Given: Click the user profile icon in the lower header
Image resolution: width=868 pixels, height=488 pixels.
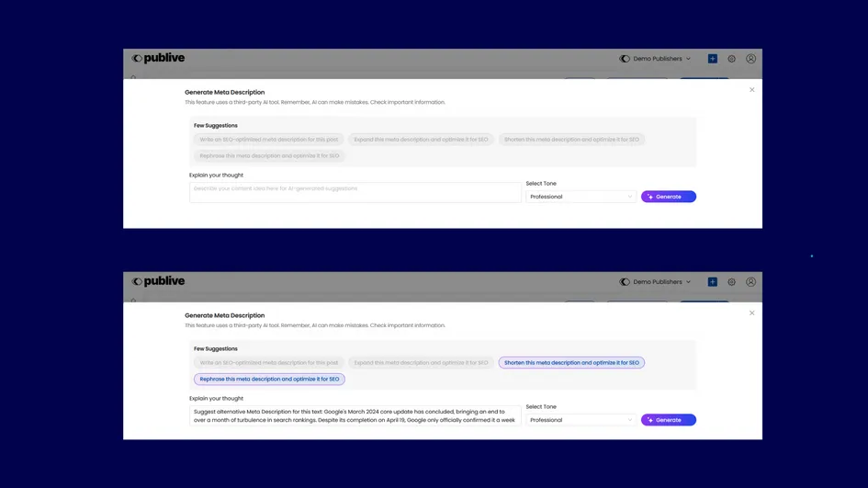Looking at the screenshot, I should click(750, 282).
